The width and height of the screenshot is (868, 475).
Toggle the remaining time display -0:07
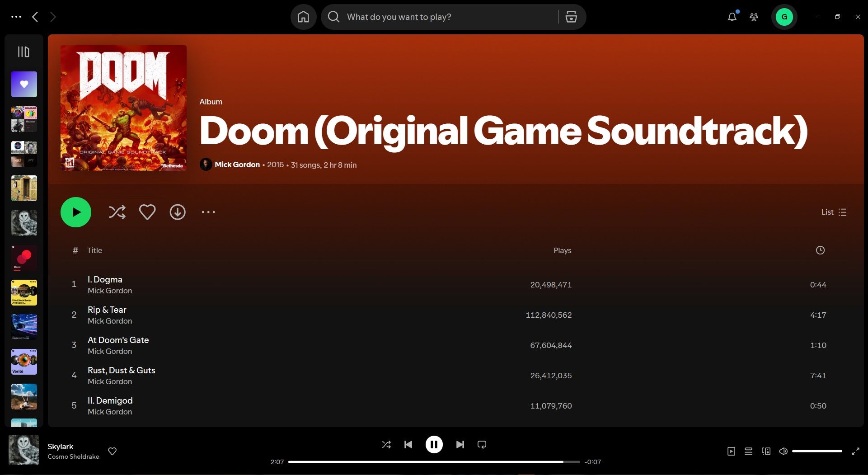click(593, 462)
